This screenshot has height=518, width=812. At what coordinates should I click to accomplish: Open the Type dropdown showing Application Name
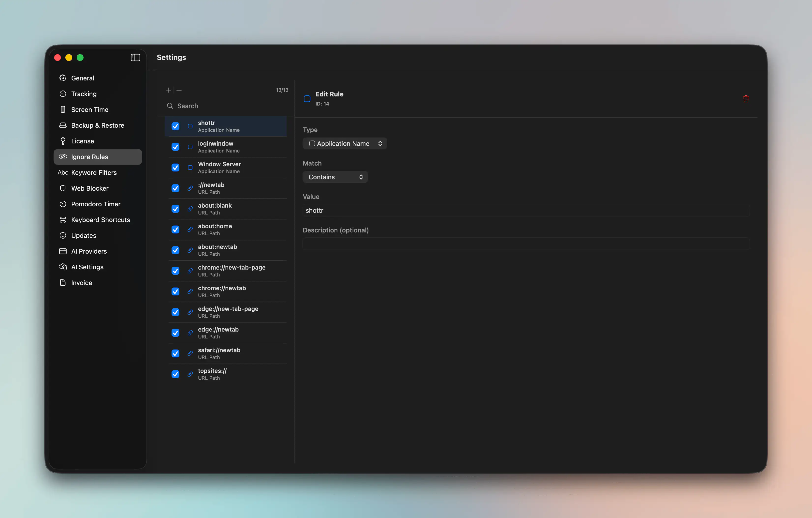click(345, 143)
